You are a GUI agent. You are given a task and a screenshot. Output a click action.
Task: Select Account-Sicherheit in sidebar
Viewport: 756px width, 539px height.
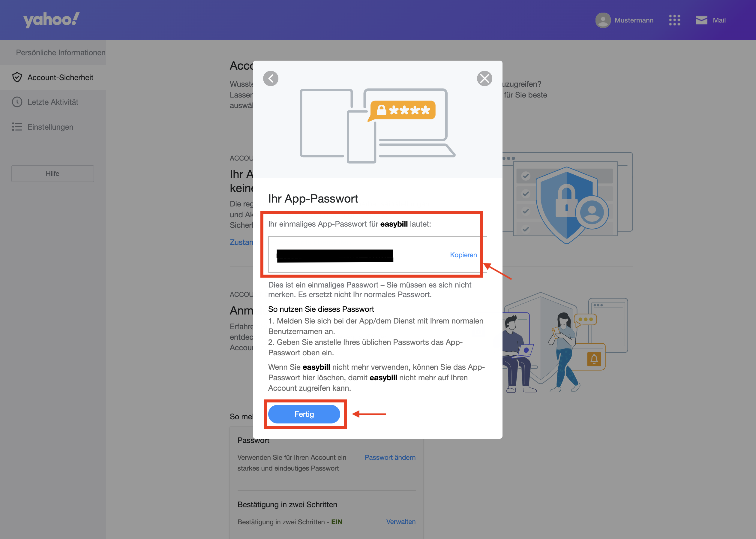click(53, 77)
